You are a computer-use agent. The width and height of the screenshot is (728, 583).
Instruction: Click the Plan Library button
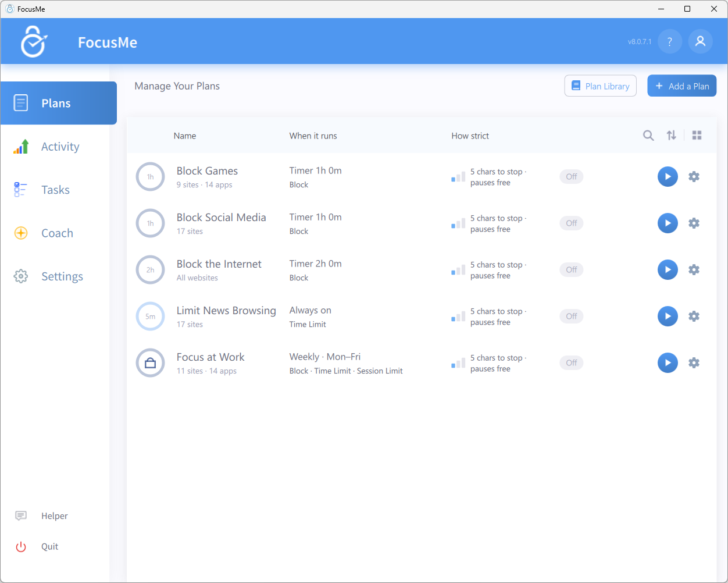coord(600,86)
